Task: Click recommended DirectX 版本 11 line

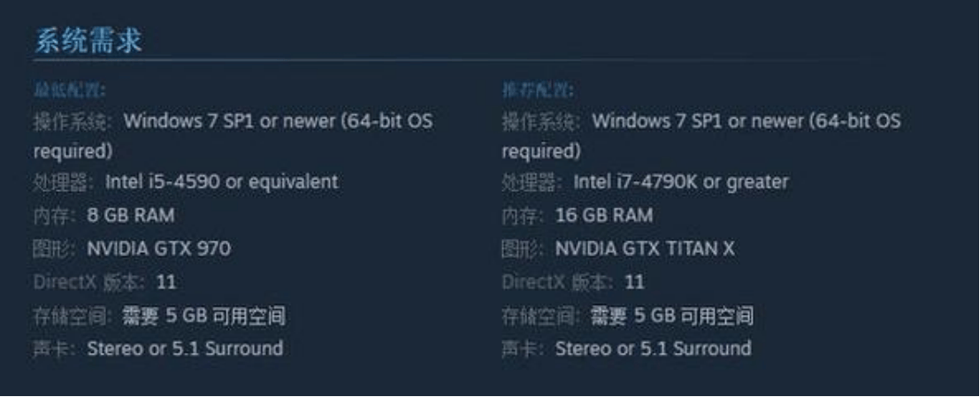Action: (573, 282)
